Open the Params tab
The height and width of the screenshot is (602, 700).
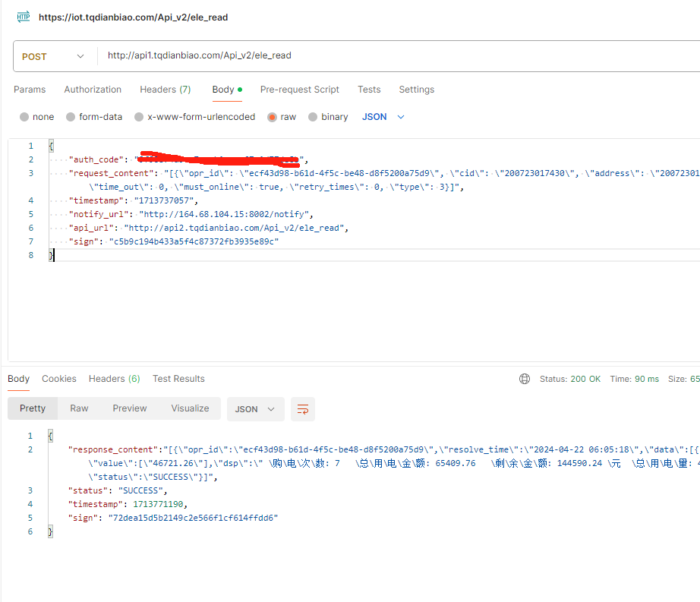(x=30, y=90)
